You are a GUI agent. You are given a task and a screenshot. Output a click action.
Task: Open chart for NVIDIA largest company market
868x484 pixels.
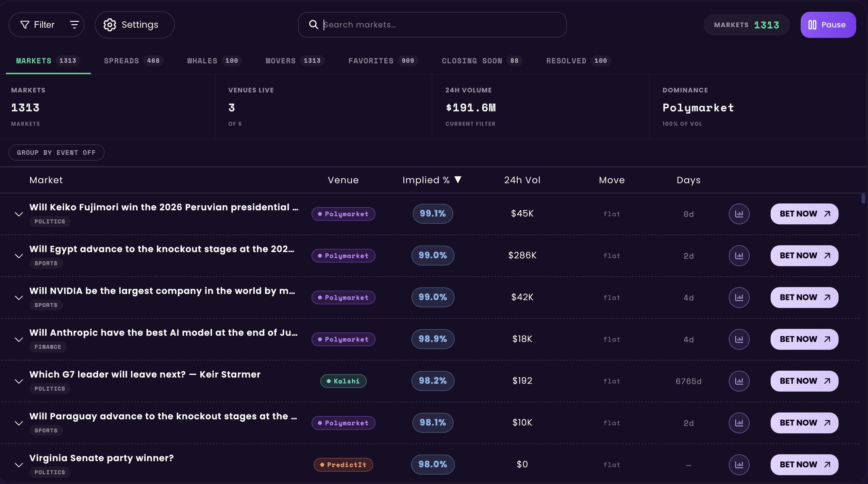(x=739, y=298)
